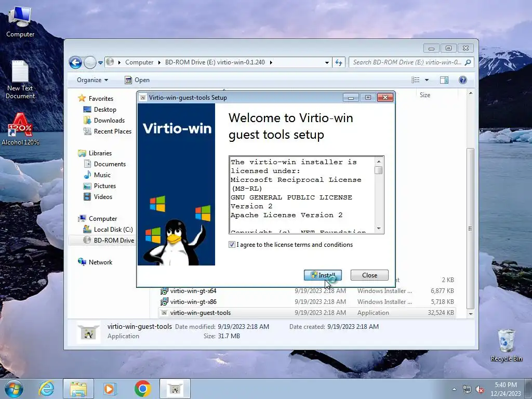The image size is (532, 399).
Task: Click the Close button in setup dialog
Action: point(369,275)
